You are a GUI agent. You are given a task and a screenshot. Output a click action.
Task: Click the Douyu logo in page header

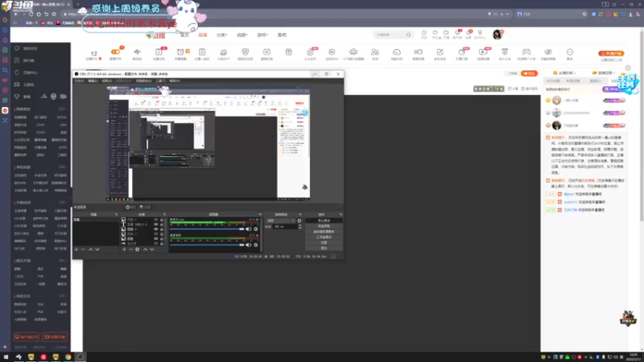click(155, 35)
